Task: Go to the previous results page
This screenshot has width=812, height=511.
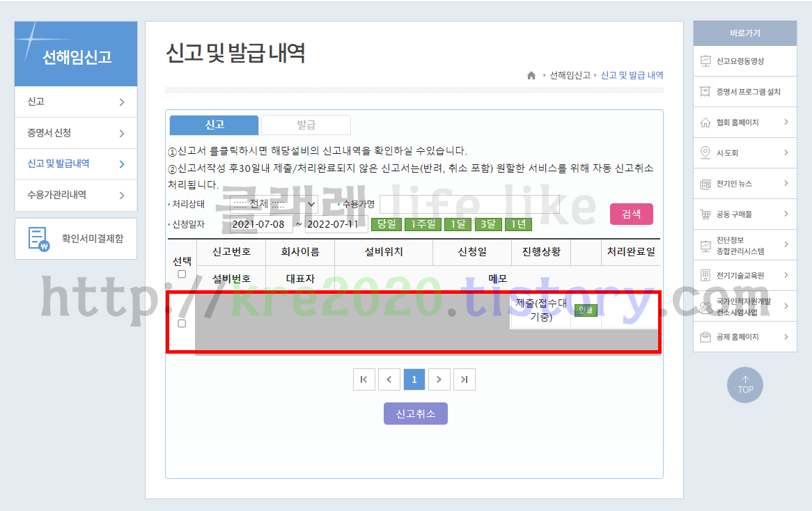Action: pos(389,379)
